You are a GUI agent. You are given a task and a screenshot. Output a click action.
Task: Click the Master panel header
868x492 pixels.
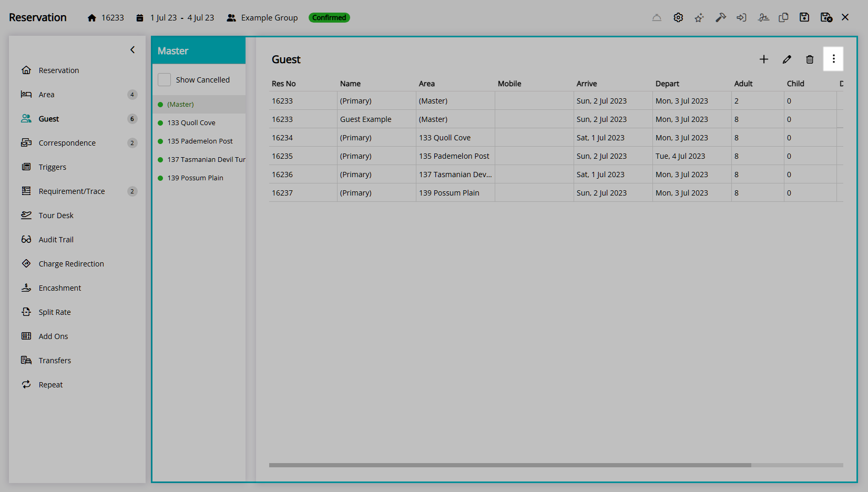[x=199, y=51]
